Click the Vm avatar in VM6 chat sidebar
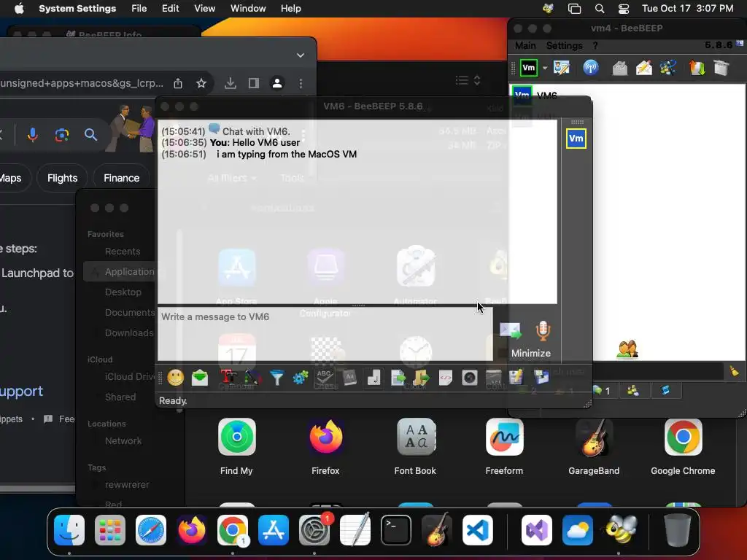The width and height of the screenshot is (747, 560). (x=576, y=139)
